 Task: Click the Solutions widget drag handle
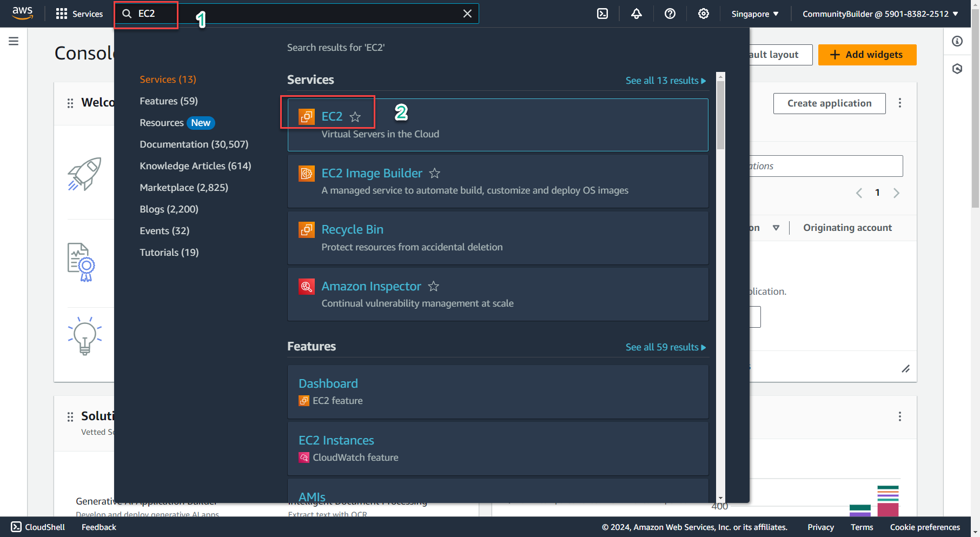(70, 416)
